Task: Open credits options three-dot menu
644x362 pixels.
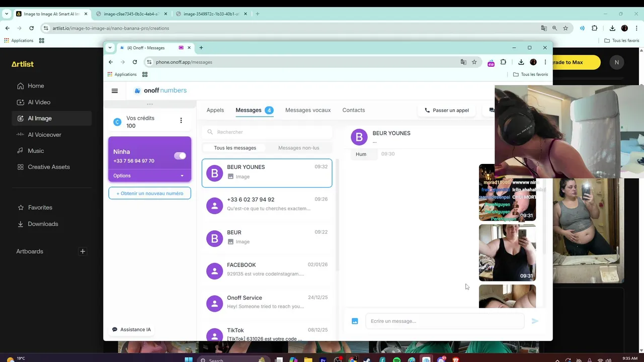Action: (x=181, y=120)
